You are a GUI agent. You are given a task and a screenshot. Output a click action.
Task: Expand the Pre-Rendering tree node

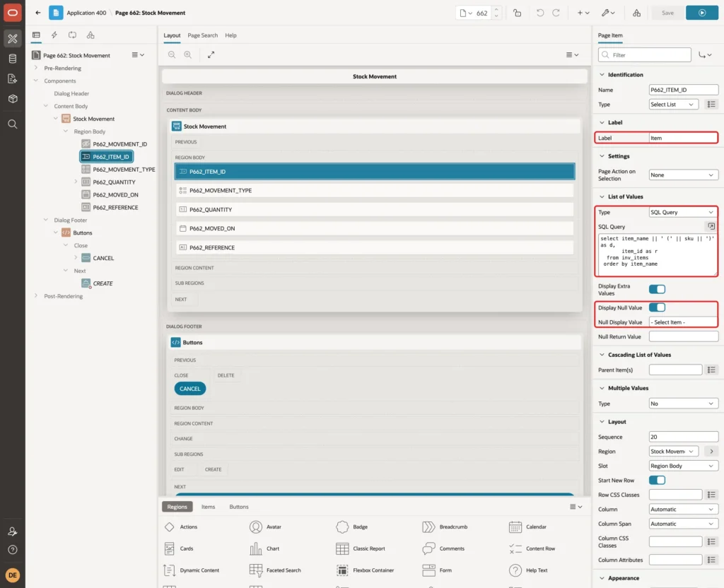tap(36, 68)
